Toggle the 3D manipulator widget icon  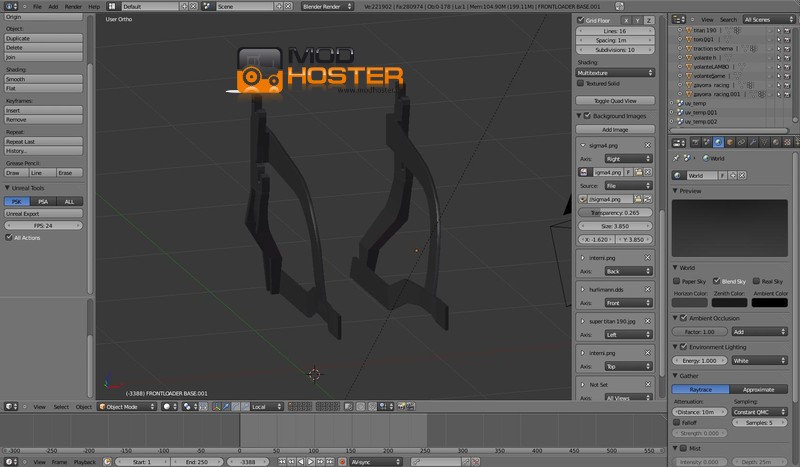click(x=216, y=407)
